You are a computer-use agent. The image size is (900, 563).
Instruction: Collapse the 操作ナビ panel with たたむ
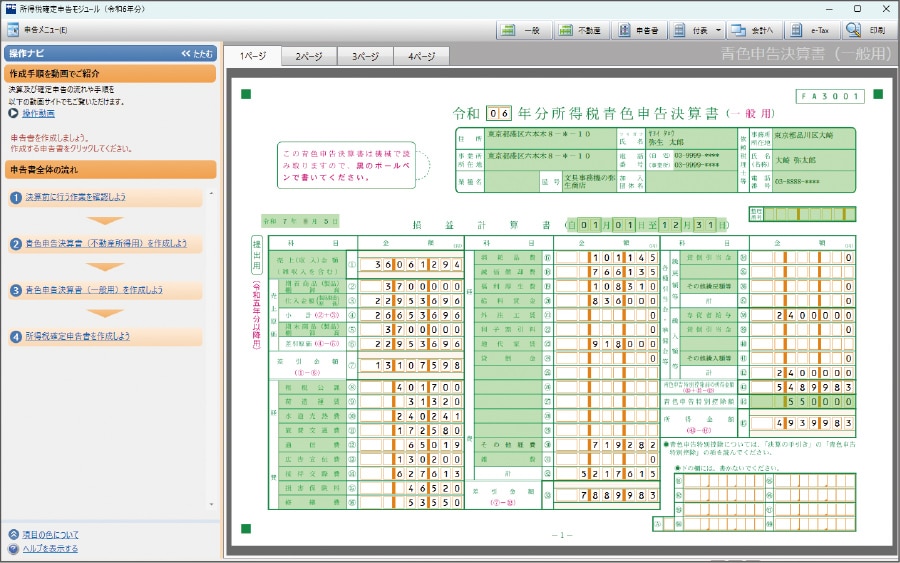196,53
